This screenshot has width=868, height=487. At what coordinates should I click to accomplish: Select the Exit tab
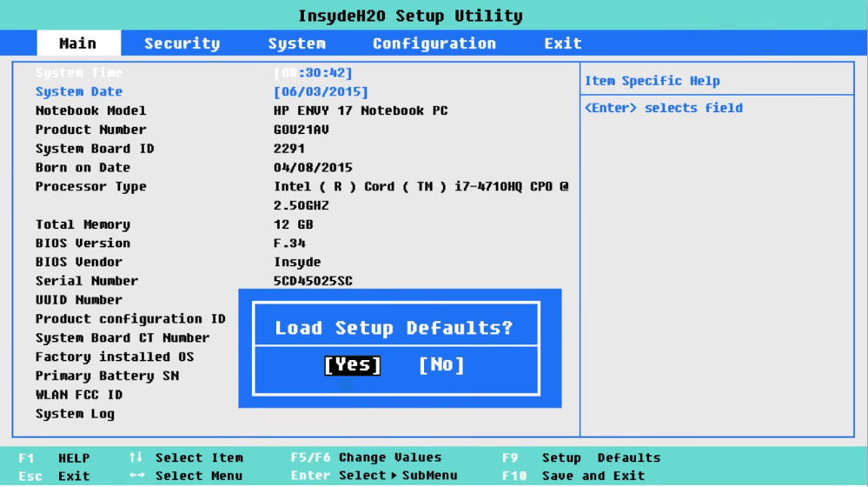(562, 43)
